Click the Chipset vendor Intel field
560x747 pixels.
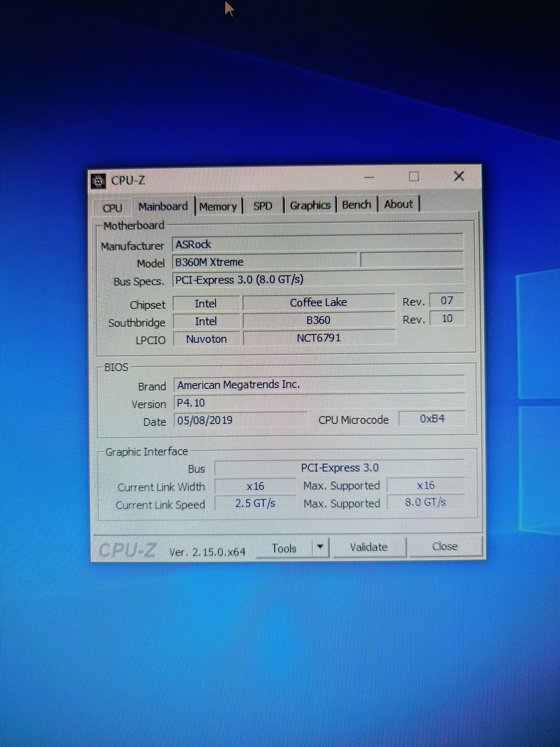click(x=206, y=304)
